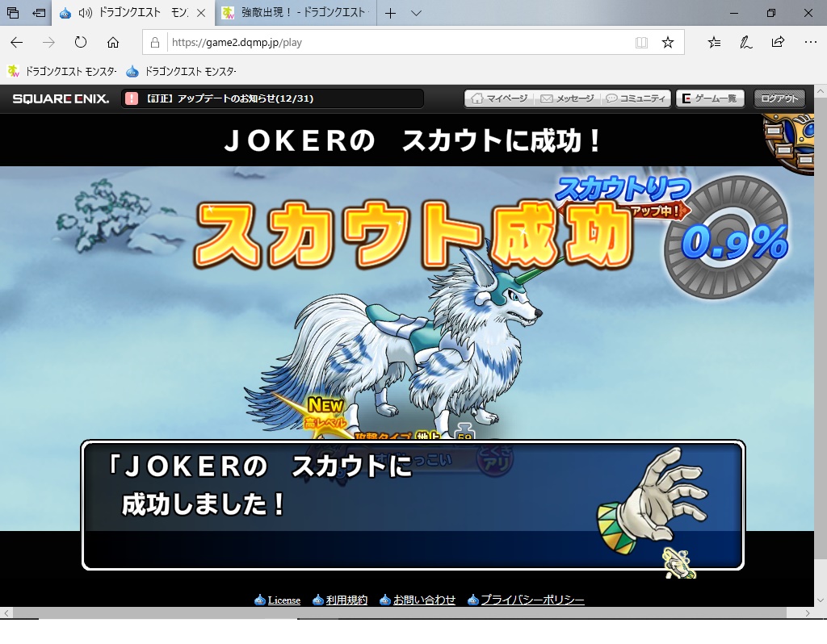Click the ログアウト button
Image resolution: width=827 pixels, height=644 pixels.
779,98
